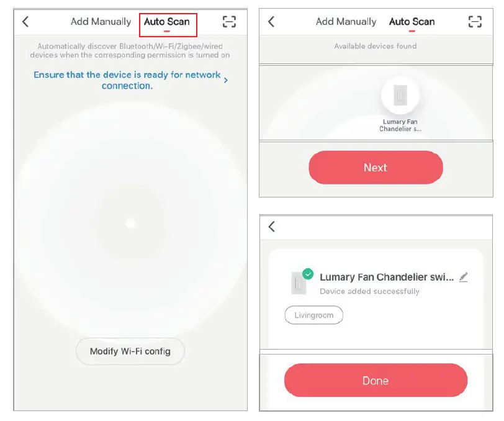Tap the Done button
Screen dimensions: 504x421
click(376, 381)
